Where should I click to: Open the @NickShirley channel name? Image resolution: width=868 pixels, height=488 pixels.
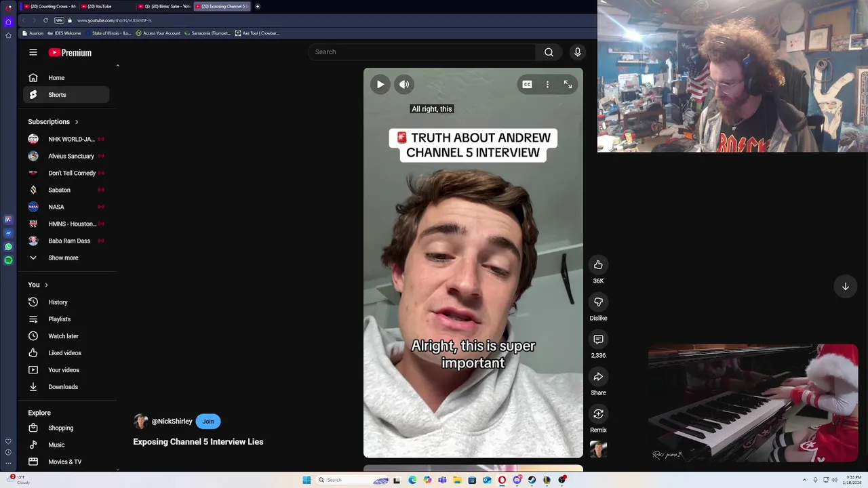pyautogui.click(x=172, y=422)
